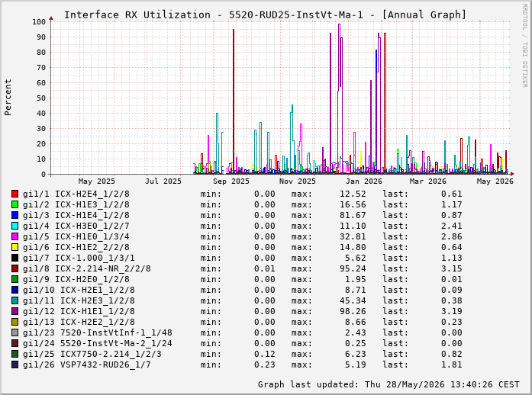Click the olive gi1/13 legend swatch
Viewport: 532px width, 395px height.
tap(15, 322)
